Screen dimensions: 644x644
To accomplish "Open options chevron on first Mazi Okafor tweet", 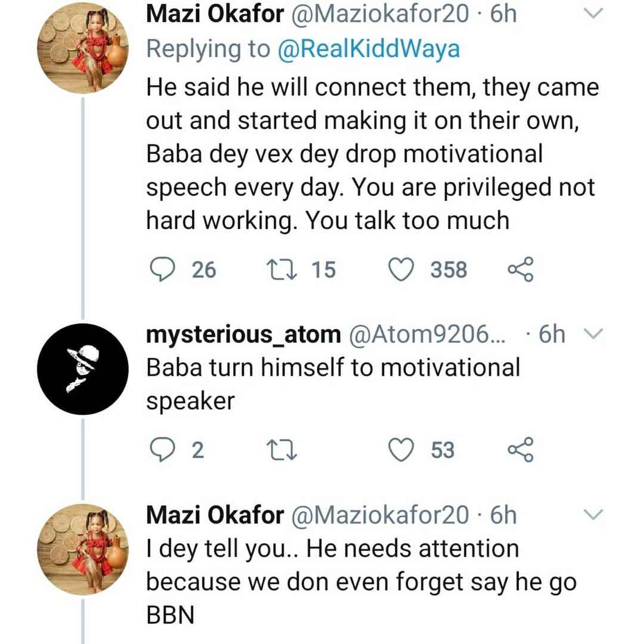I will pos(593,14).
